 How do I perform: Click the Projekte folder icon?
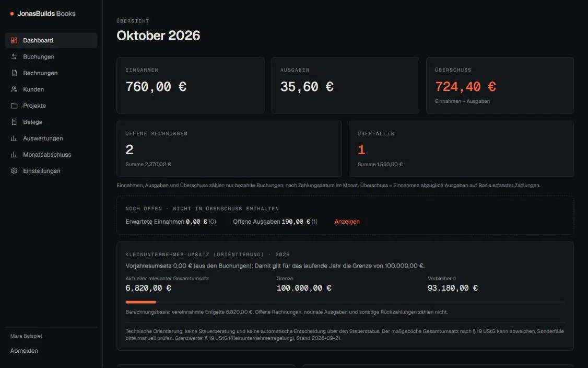(x=14, y=106)
